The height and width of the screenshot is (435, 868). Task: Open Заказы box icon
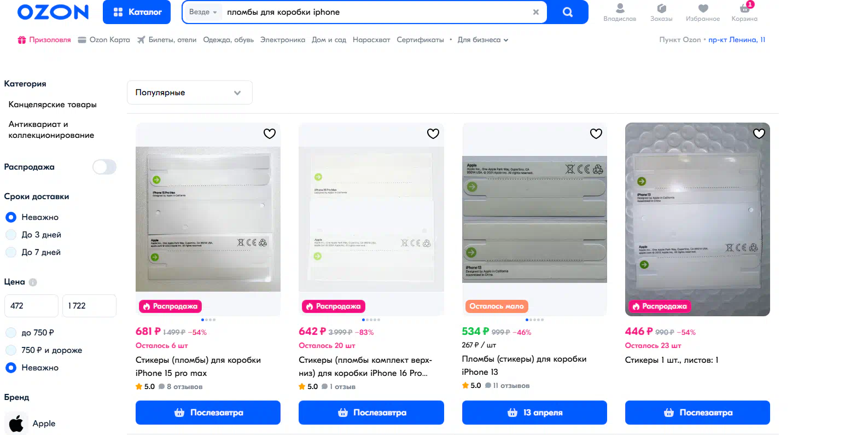click(x=661, y=12)
